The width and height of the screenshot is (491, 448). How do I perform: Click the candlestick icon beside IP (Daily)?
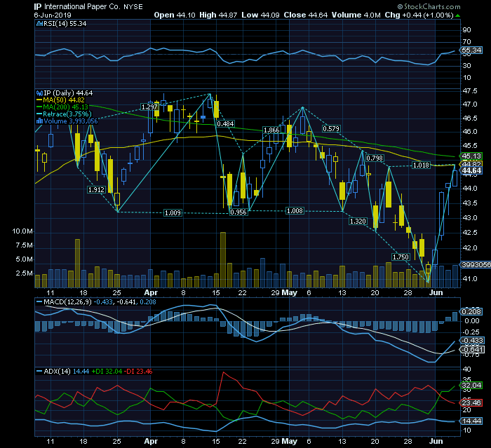coord(39,93)
